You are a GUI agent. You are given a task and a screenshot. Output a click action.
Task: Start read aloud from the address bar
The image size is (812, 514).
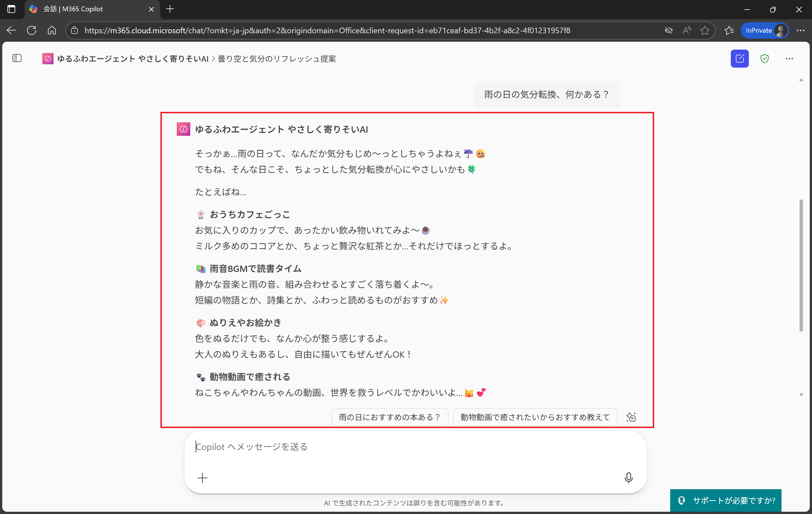pyautogui.click(x=687, y=30)
